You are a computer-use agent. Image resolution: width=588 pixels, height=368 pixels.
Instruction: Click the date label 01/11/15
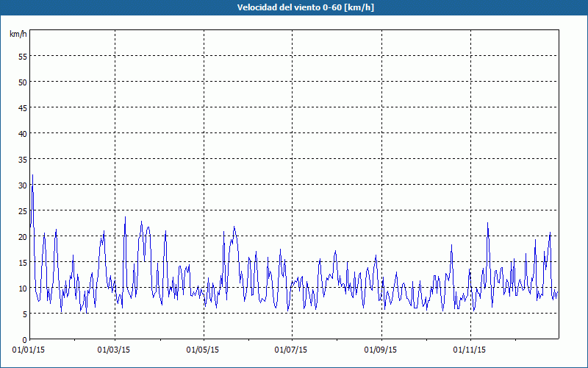(470, 350)
